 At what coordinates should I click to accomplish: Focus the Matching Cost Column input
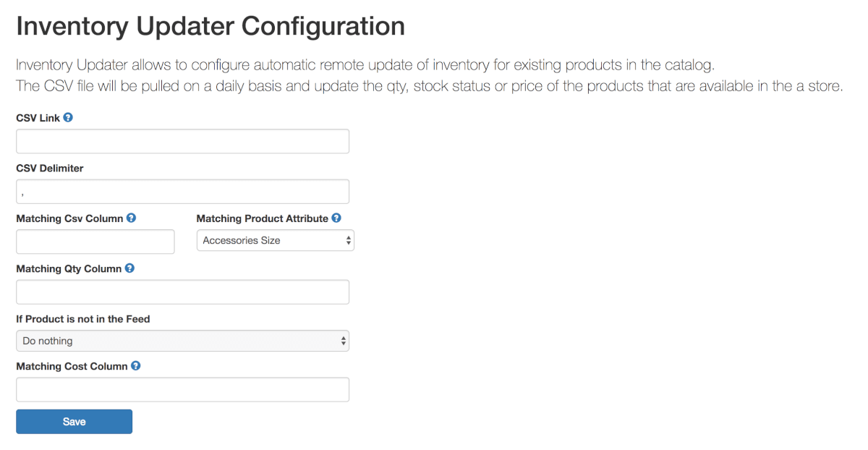tap(182, 390)
